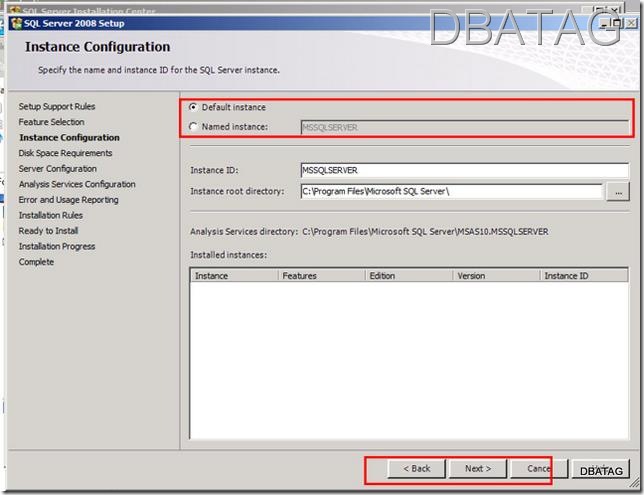Sort by the Features column header
The height and width of the screenshot is (495, 644).
[322, 276]
